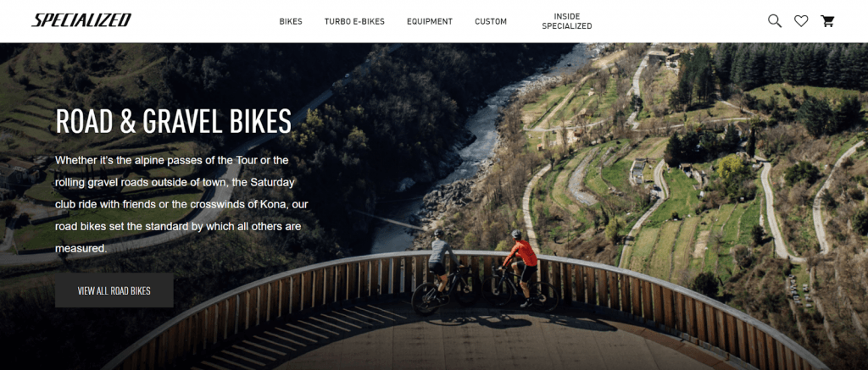The image size is (868, 370).
Task: Select CUSTOM in the navigation bar
Action: [491, 21]
